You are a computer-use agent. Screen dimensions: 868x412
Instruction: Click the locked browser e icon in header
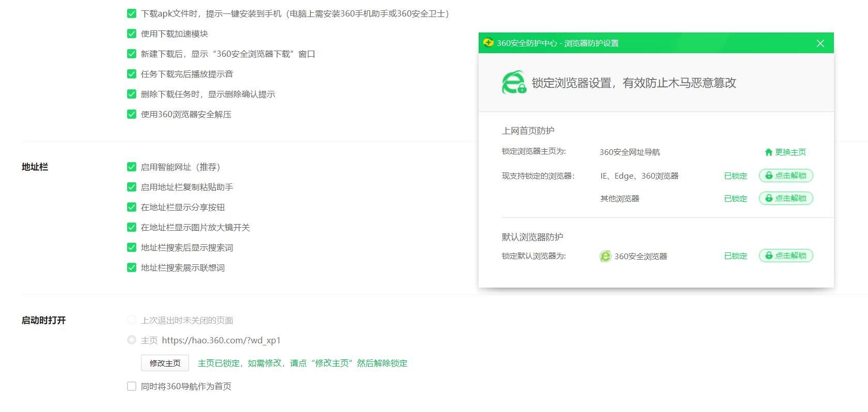[514, 83]
